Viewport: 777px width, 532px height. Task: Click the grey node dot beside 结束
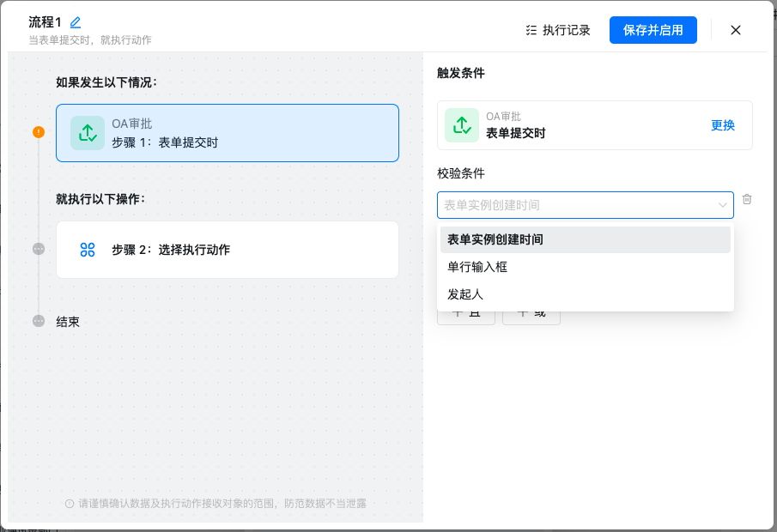[x=39, y=321]
